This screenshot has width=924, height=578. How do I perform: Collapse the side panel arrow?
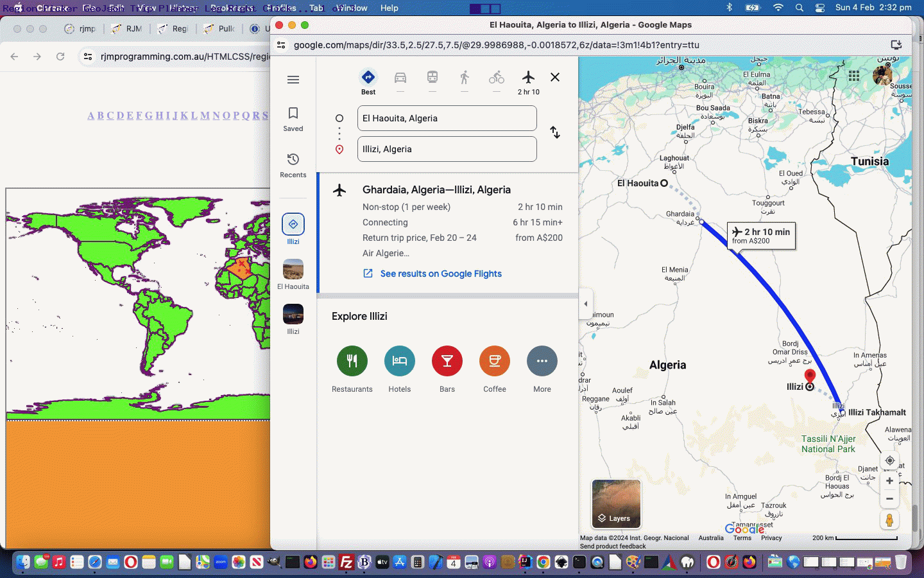coord(585,304)
